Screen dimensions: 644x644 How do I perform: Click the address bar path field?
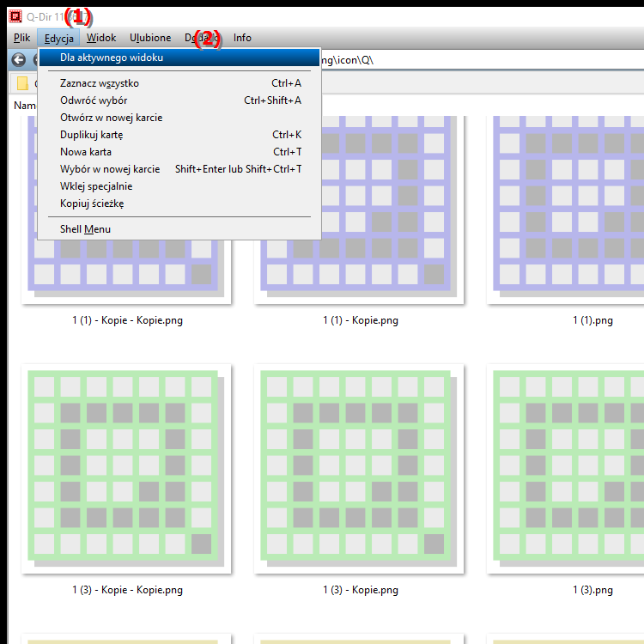[482, 60]
